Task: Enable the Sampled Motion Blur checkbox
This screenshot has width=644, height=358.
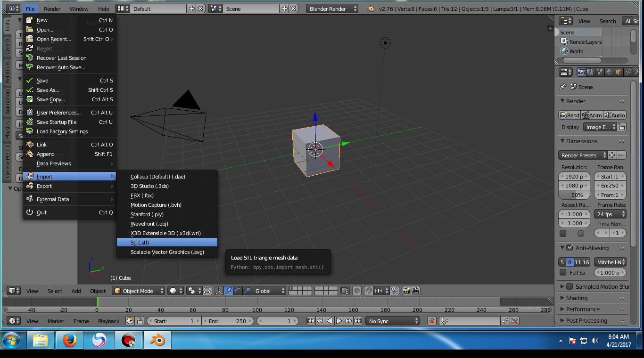Action: pos(570,286)
